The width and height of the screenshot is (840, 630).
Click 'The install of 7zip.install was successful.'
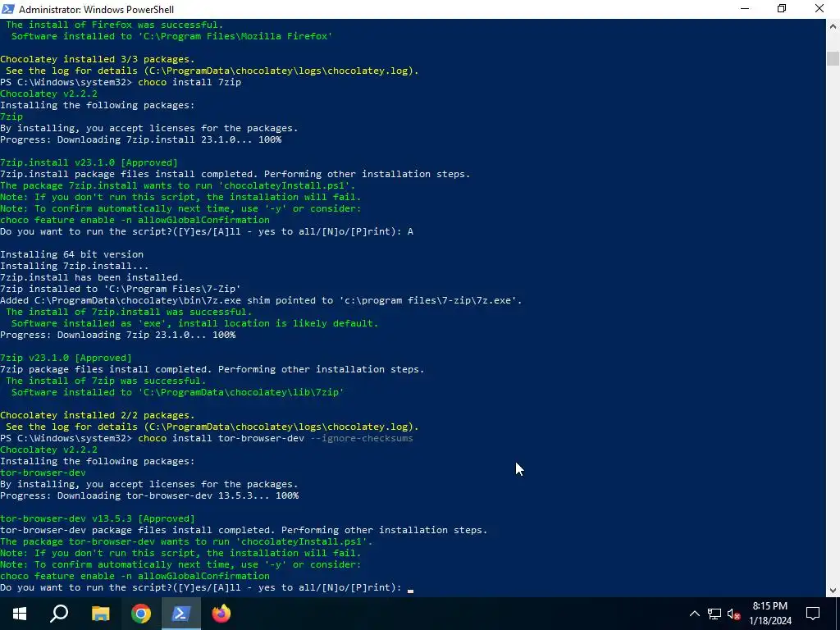(x=129, y=312)
